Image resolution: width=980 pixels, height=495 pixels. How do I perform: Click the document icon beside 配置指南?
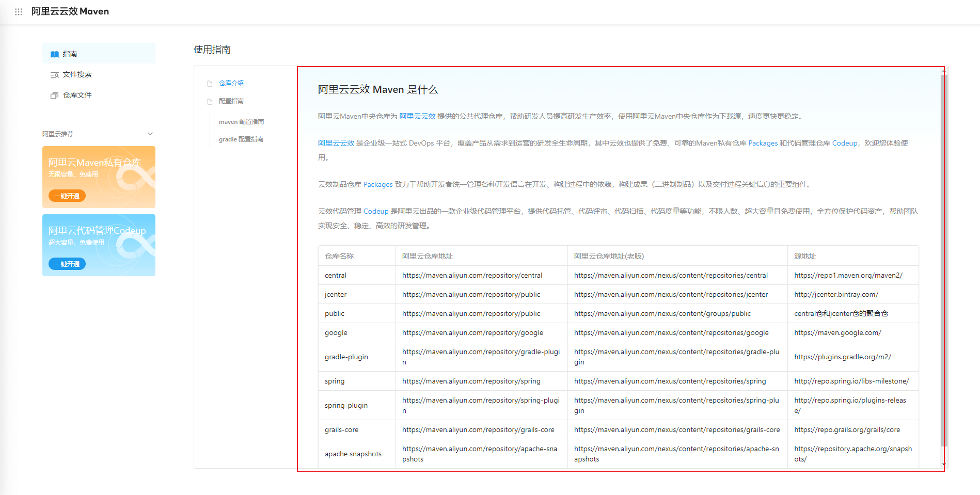210,102
